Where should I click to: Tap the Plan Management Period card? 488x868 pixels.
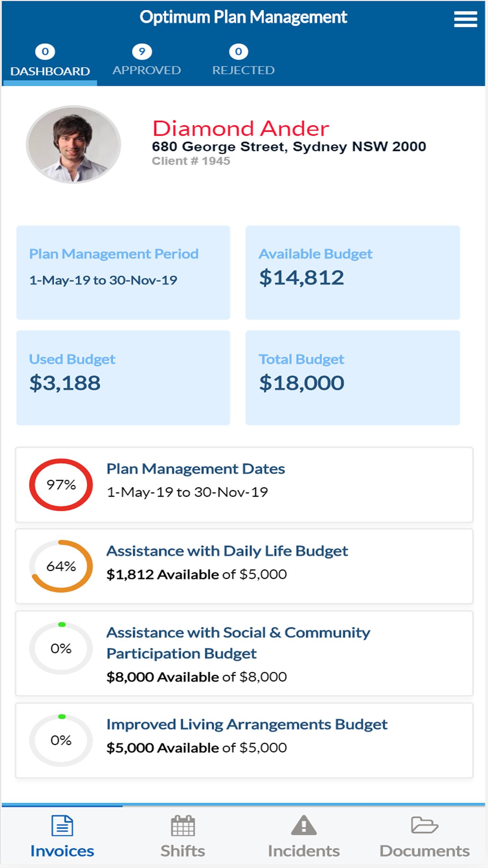tap(123, 272)
